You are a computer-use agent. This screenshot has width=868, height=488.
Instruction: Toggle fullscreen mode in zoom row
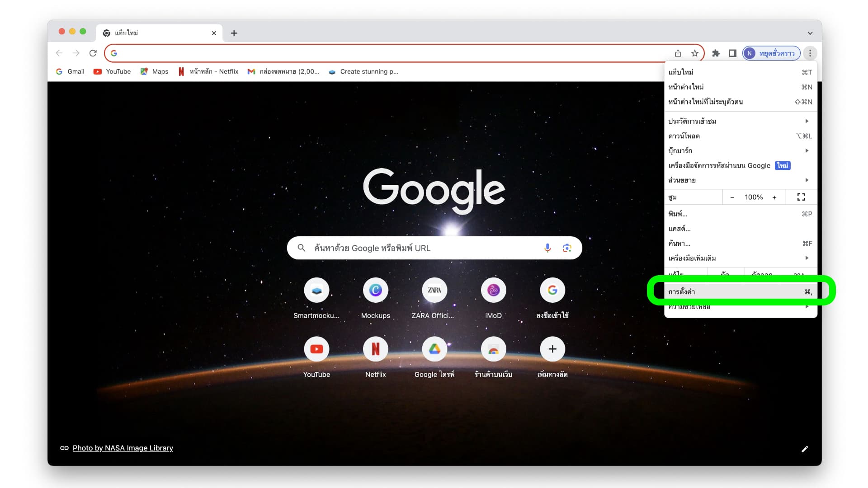click(801, 197)
